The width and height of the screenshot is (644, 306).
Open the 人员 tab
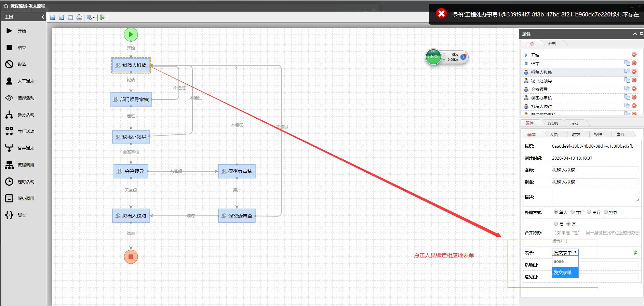coord(554,134)
